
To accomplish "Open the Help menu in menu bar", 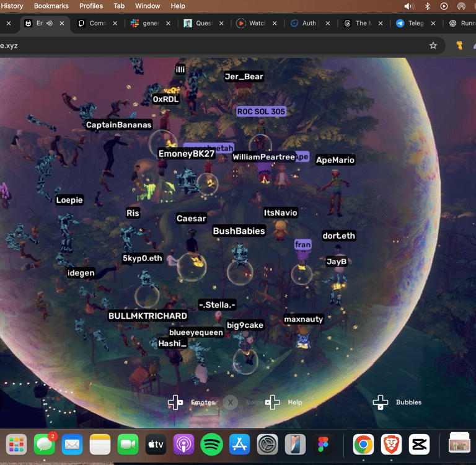I will 178,6.
